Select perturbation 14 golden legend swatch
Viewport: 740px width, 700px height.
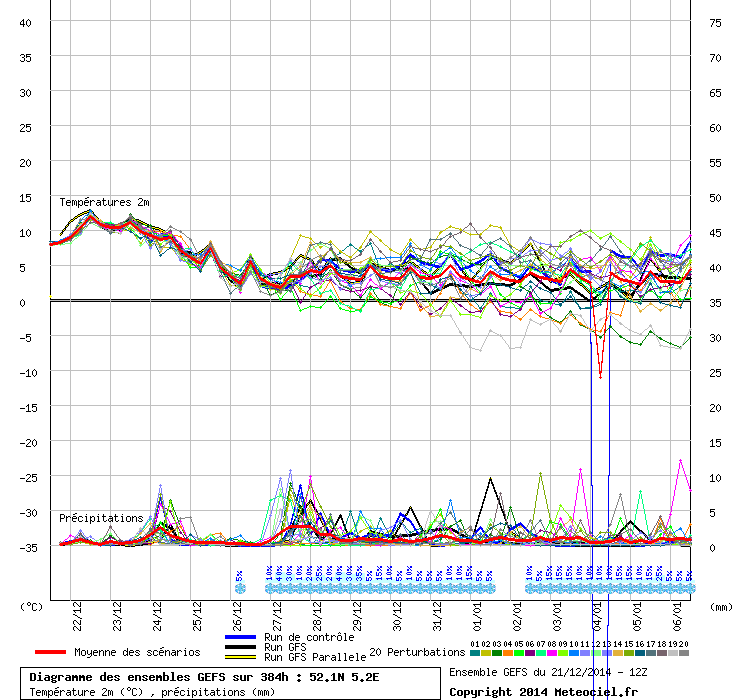point(618,653)
